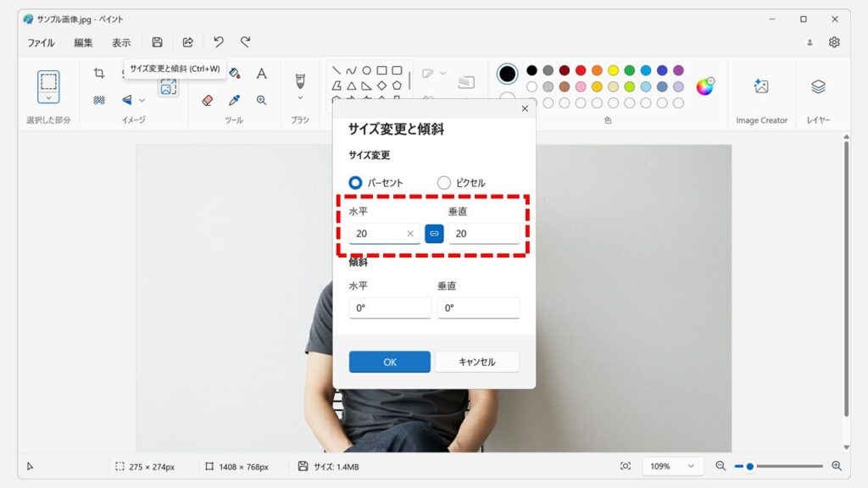Select the Text tool
Image resolution: width=868 pixels, height=488 pixels.
click(x=262, y=74)
